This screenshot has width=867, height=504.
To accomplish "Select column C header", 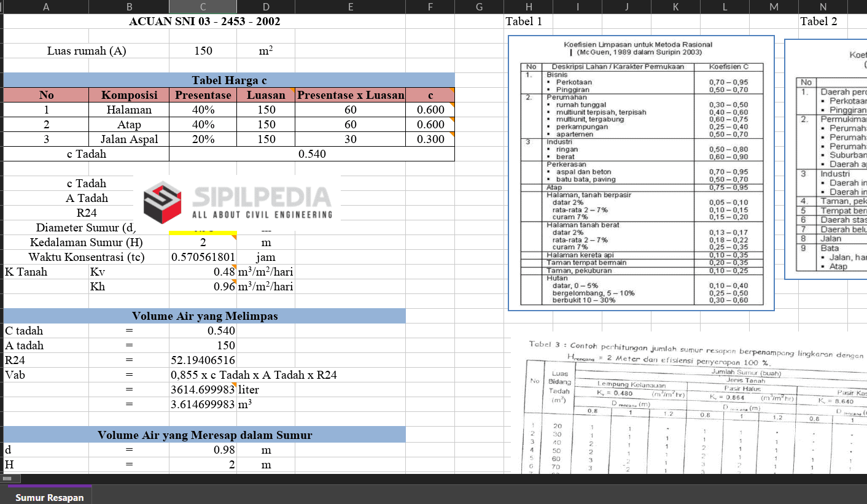I will (203, 7).
